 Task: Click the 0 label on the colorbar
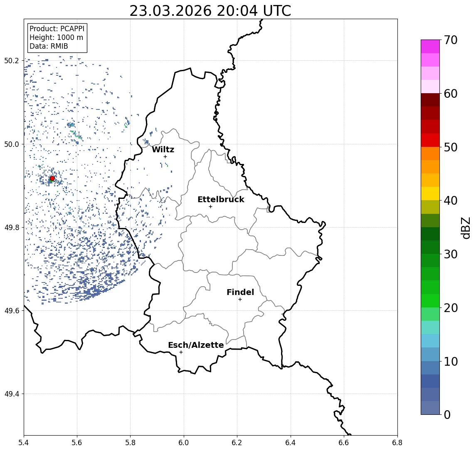point(447,414)
